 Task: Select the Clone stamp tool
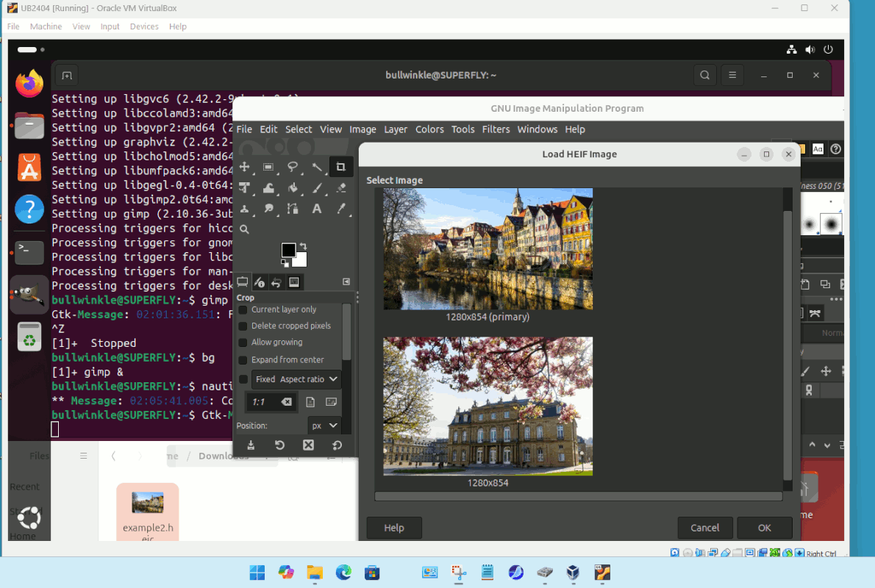tap(244, 209)
